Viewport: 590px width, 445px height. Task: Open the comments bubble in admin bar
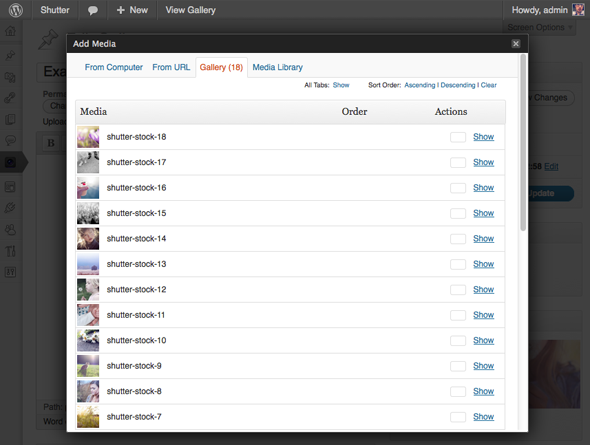coord(93,10)
